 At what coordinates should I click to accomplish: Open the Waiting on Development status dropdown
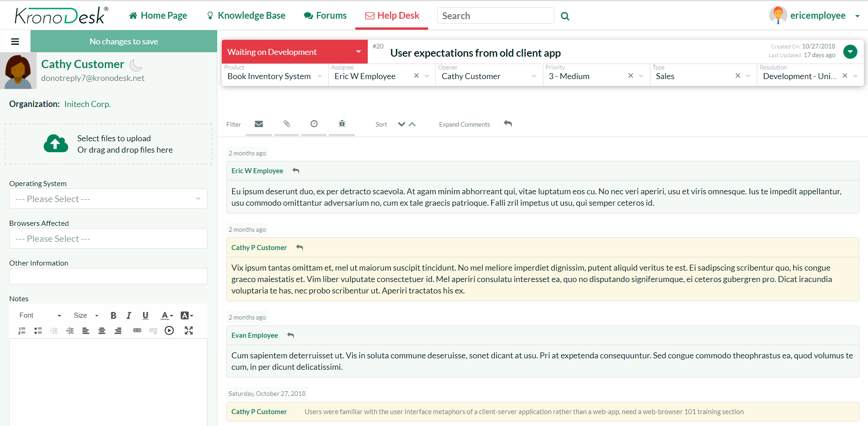(x=295, y=52)
